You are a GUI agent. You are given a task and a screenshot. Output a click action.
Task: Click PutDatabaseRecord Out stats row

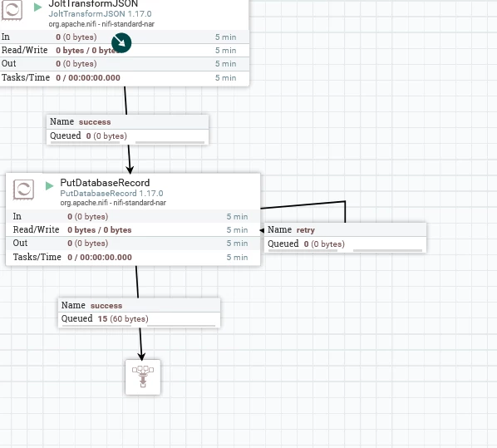pos(133,244)
